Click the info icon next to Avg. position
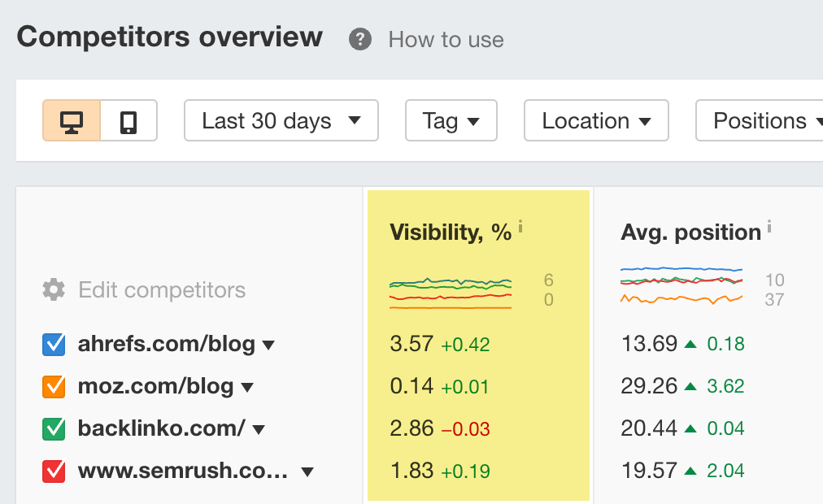Screen dimensions: 823x504 (x=769, y=225)
